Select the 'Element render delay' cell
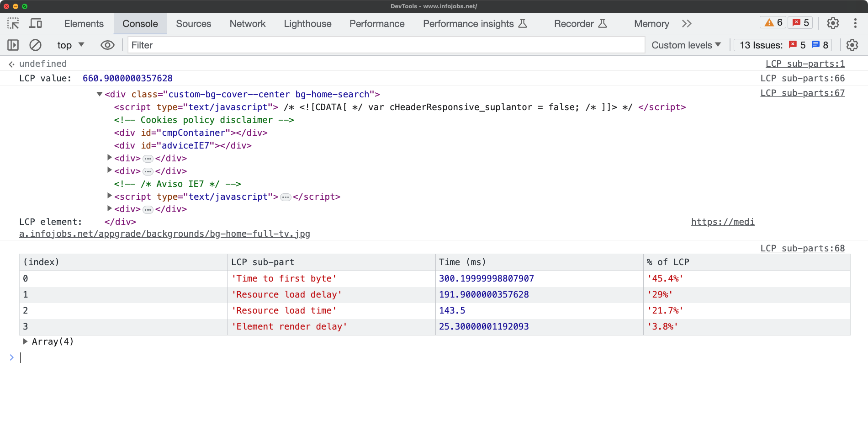868x442 pixels. tap(332, 327)
